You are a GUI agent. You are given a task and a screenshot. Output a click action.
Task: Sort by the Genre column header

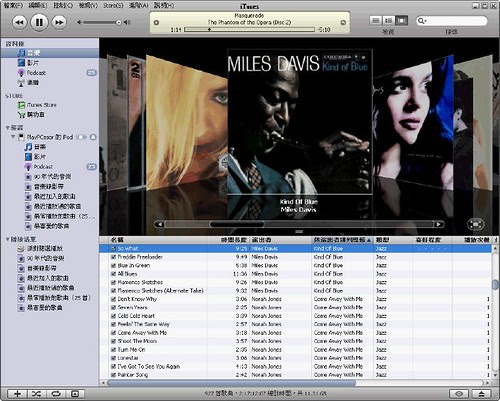393,240
